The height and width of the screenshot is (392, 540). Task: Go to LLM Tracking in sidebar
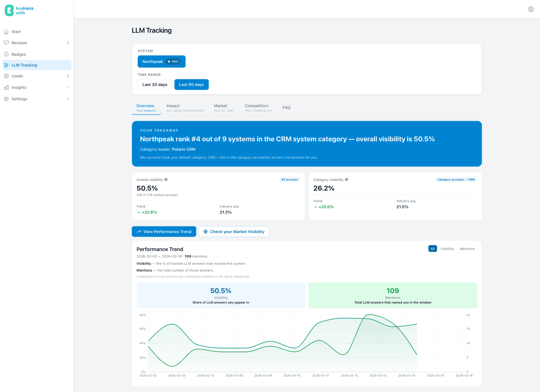point(37,65)
